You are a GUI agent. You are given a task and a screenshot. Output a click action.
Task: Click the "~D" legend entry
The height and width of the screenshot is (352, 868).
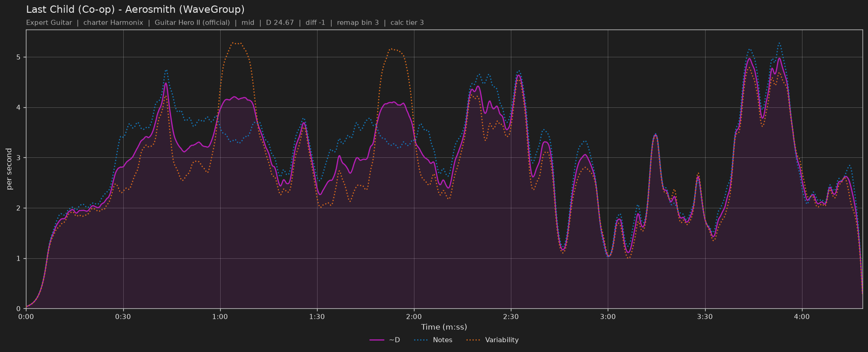tap(385, 340)
